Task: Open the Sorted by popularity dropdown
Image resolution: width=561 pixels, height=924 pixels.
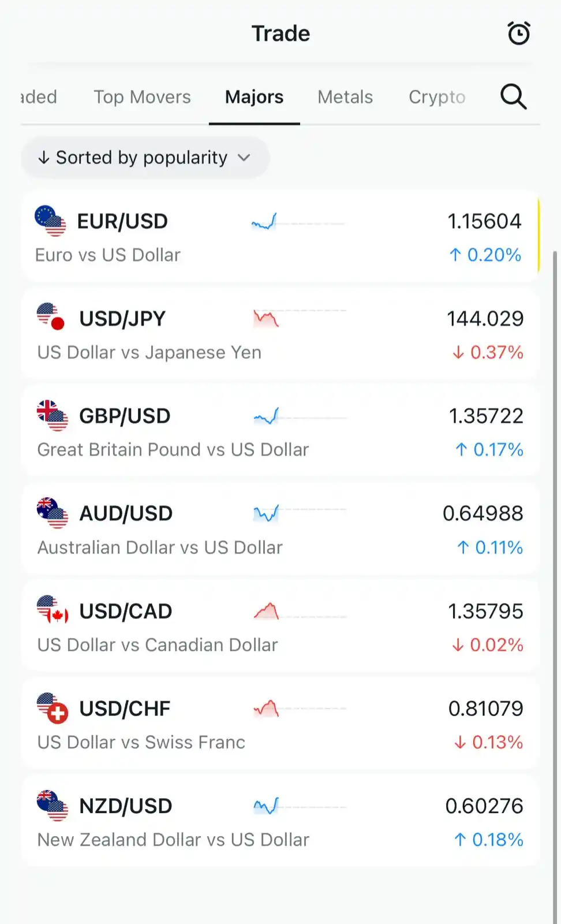Action: click(x=145, y=158)
